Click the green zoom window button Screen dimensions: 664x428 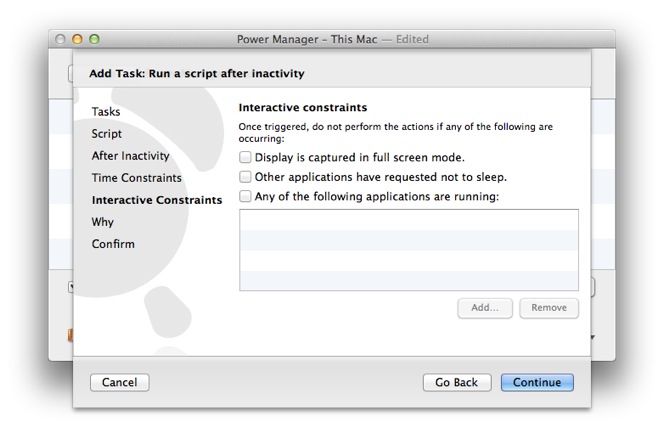click(x=94, y=39)
